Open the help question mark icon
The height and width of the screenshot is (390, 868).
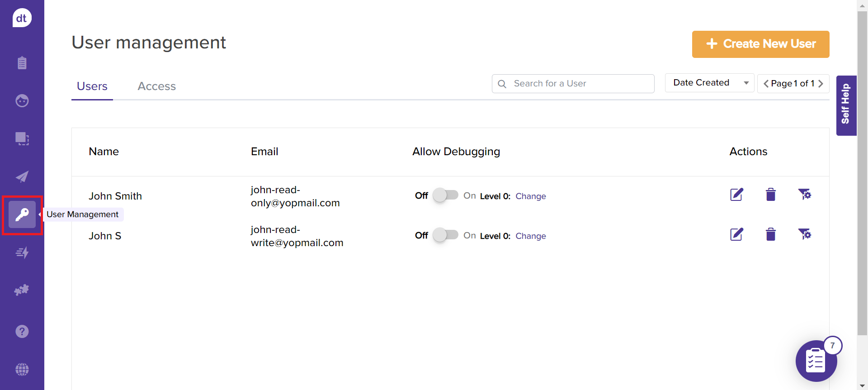point(22,332)
